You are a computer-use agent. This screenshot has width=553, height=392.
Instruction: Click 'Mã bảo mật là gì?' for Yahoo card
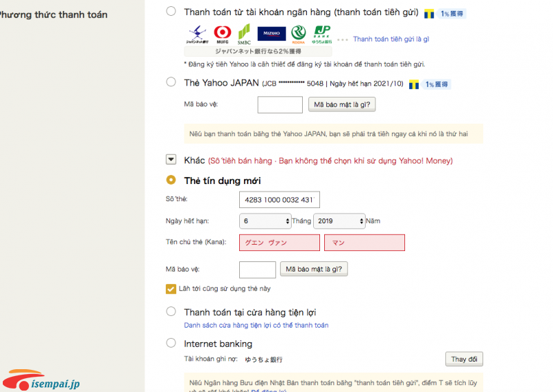(x=341, y=104)
